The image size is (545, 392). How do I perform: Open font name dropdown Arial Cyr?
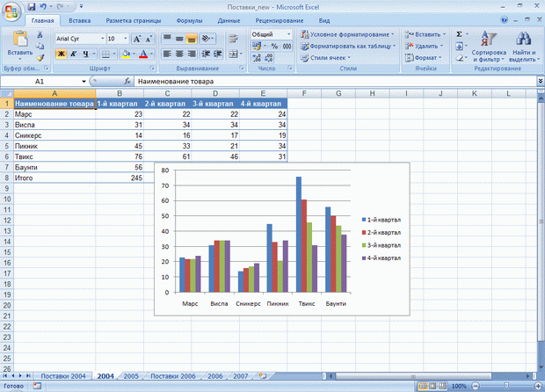coord(103,39)
